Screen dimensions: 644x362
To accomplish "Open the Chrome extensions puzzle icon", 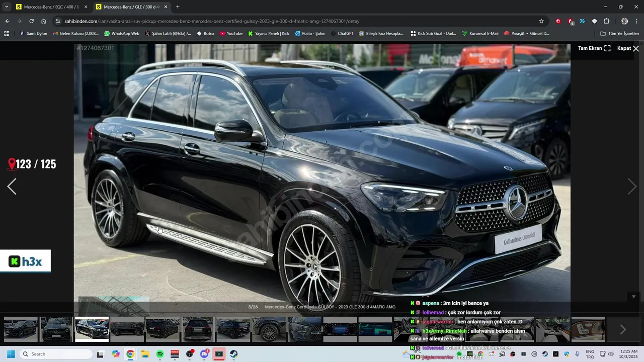I will click(x=606, y=21).
